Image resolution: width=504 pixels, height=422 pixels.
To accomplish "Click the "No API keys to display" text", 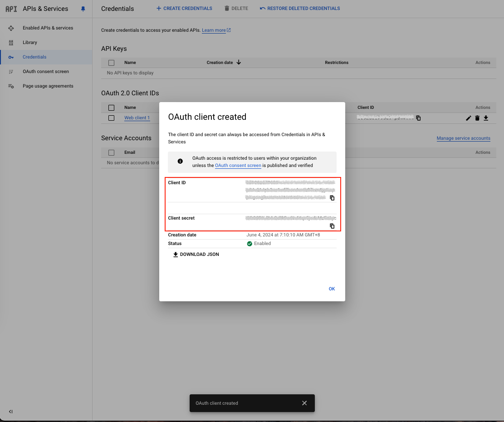I will tap(130, 73).
